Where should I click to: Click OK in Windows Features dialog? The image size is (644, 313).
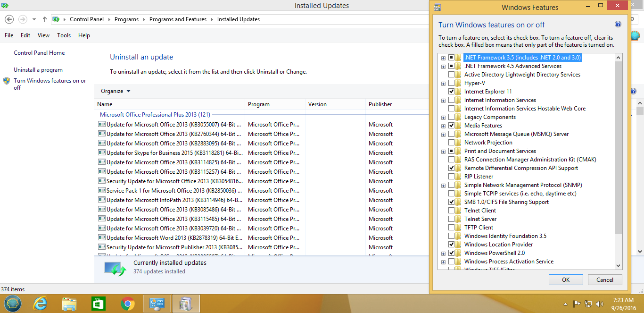[566, 280]
